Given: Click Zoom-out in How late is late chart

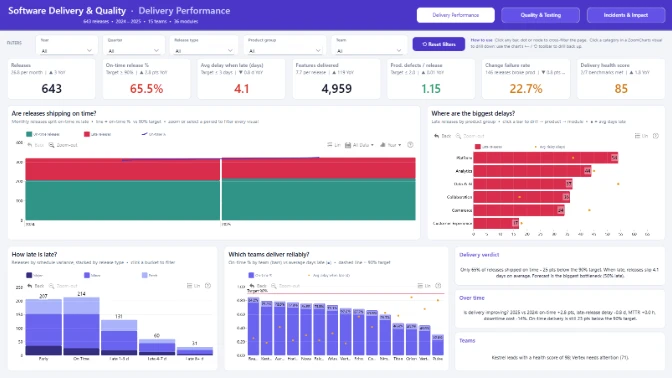Looking at the screenshot, I should point(64,286).
